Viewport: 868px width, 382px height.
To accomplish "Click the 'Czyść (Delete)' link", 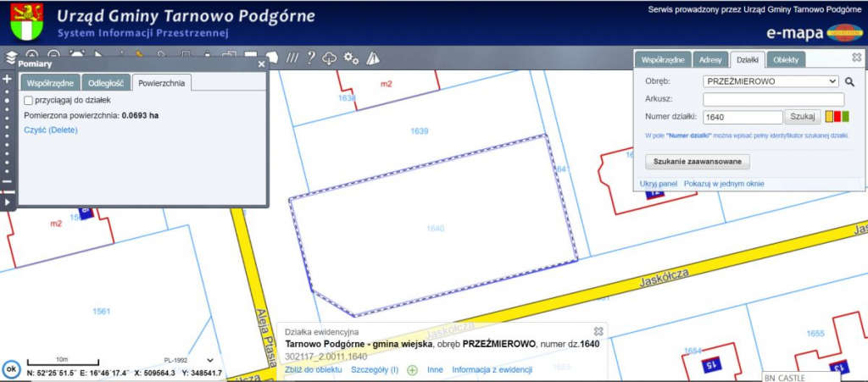I will tap(51, 130).
